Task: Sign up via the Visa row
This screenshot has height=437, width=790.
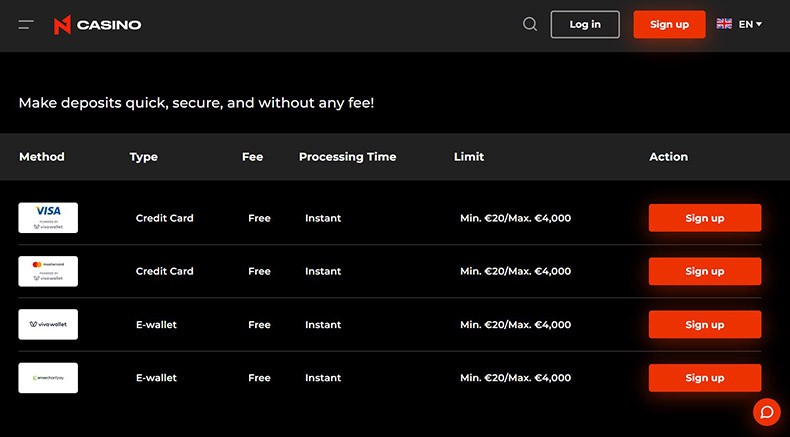Action: (x=704, y=218)
